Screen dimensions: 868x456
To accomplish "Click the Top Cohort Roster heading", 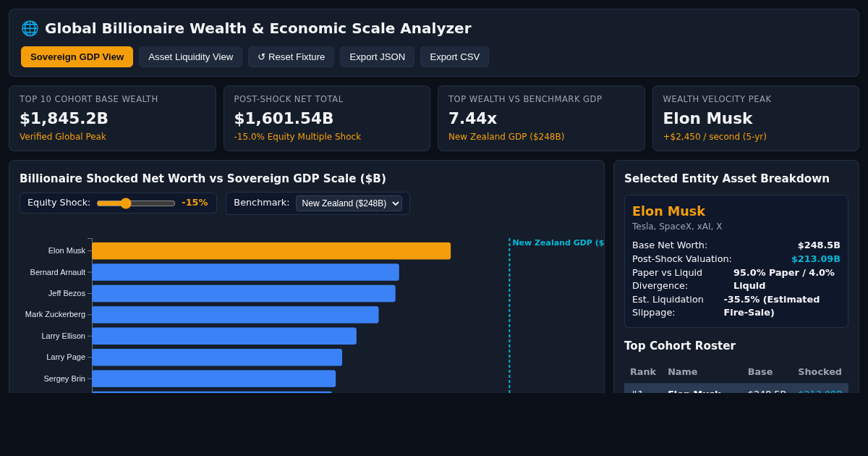I will [x=680, y=346].
